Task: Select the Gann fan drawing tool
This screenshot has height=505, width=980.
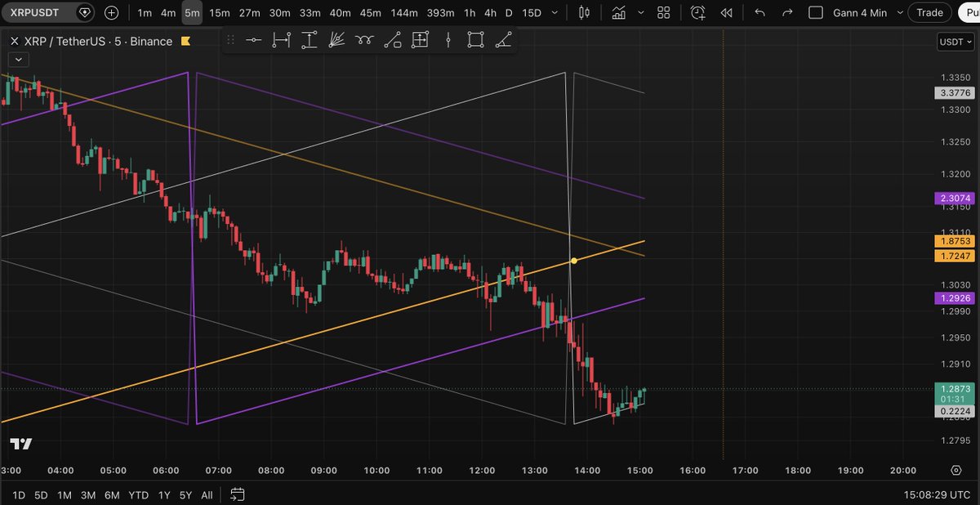Action: (x=337, y=40)
